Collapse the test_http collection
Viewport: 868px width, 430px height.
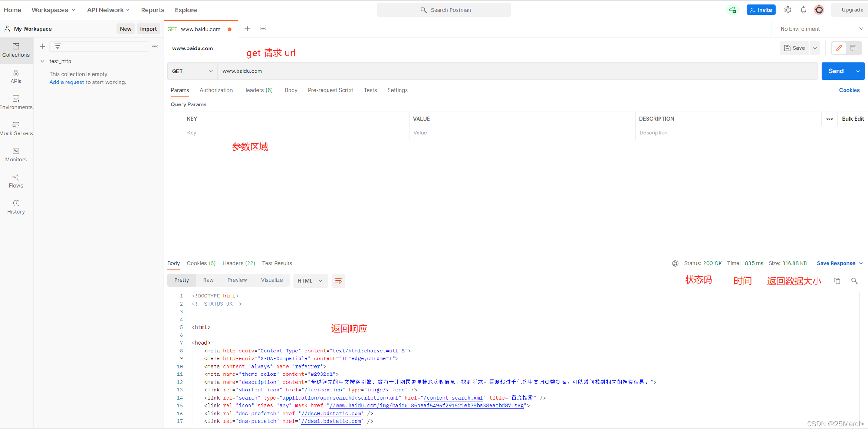[x=42, y=61]
